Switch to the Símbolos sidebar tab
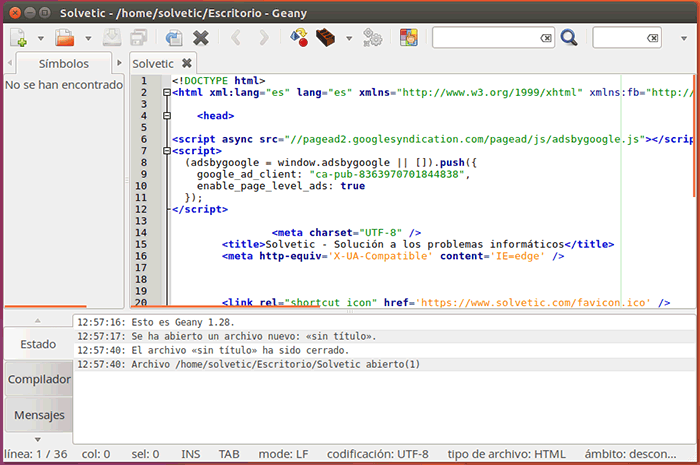This screenshot has width=700, height=465. pos(64,63)
